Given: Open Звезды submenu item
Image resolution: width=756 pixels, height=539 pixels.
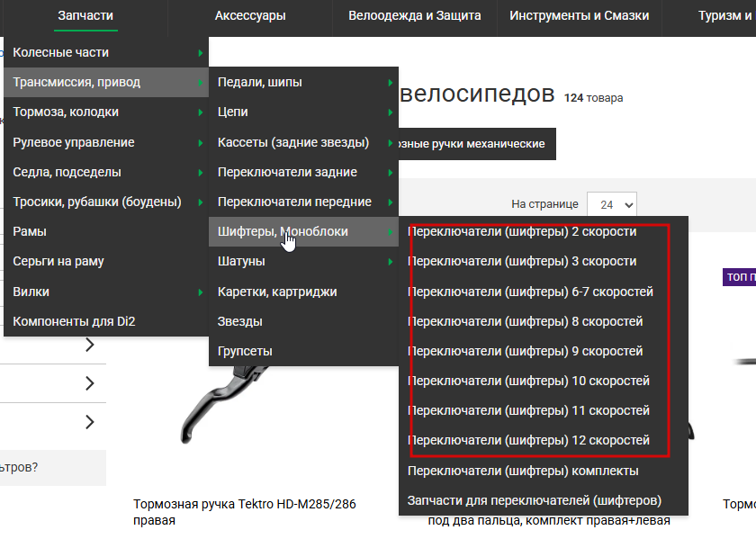Looking at the screenshot, I should [304, 321].
